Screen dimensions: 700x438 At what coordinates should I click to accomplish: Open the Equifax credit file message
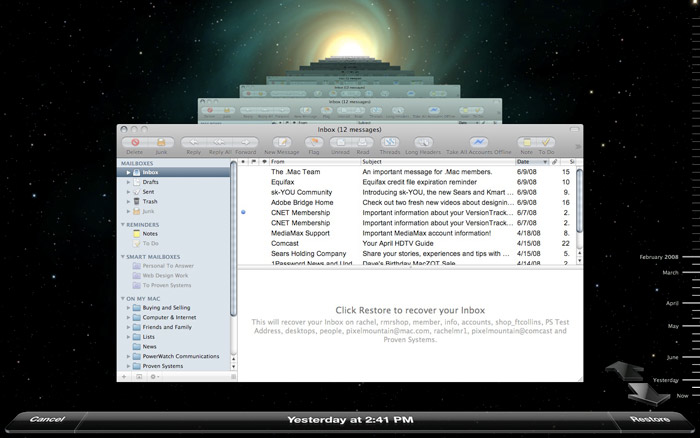coord(407,182)
